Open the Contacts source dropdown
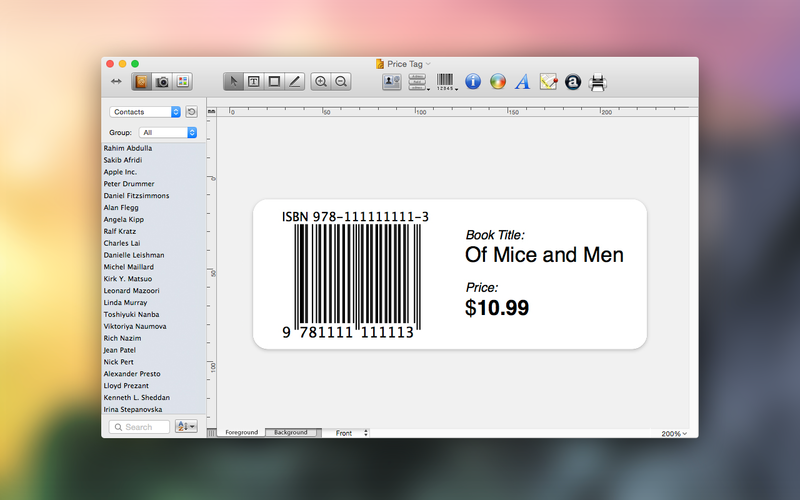 pos(146,112)
